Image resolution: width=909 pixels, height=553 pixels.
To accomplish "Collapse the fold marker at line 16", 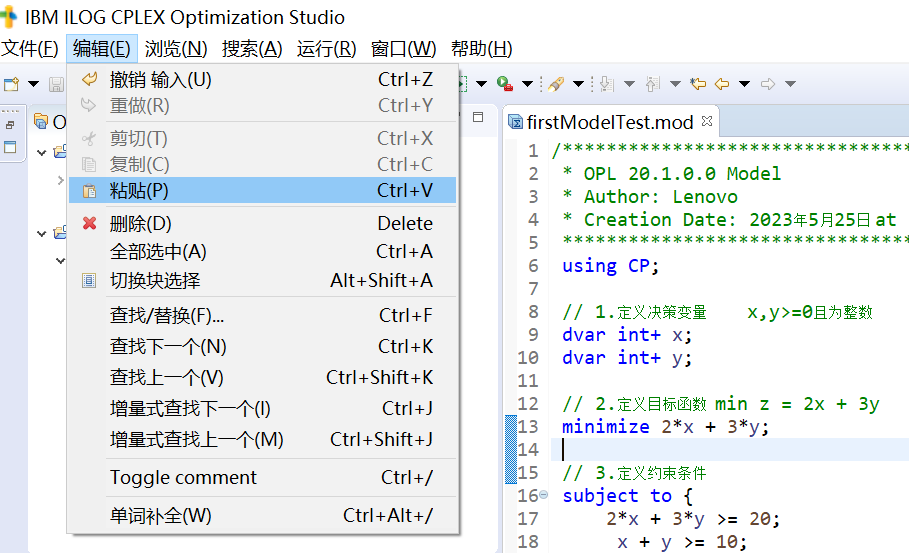I will pyautogui.click(x=543, y=495).
